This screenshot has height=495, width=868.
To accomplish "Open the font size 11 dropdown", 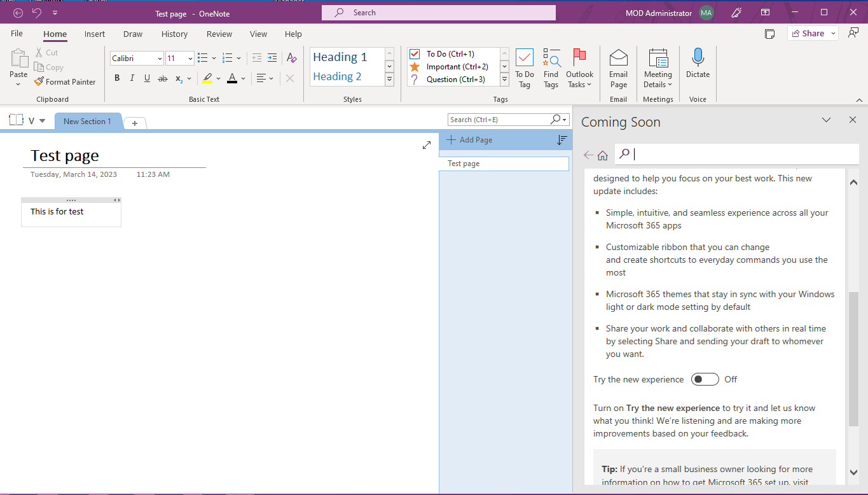I will point(190,59).
